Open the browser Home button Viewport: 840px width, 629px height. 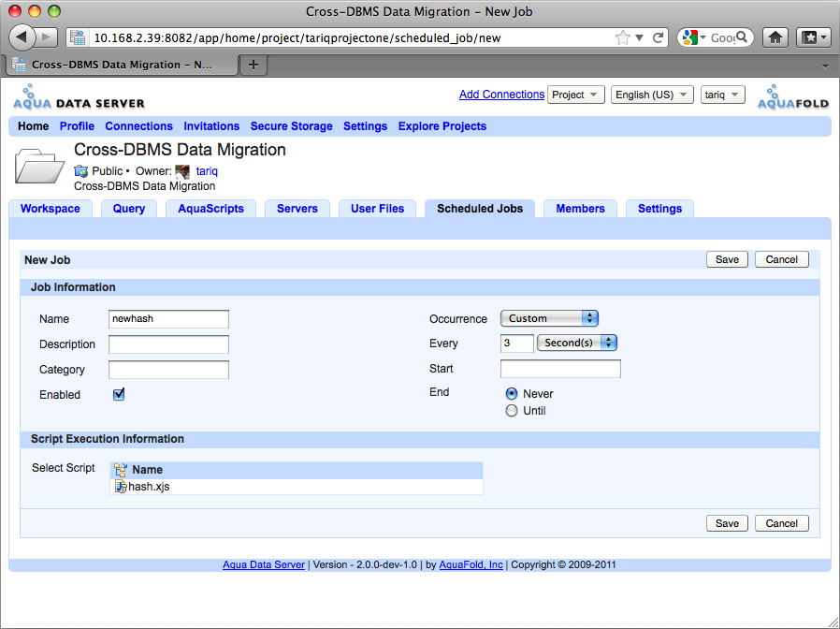pos(775,37)
